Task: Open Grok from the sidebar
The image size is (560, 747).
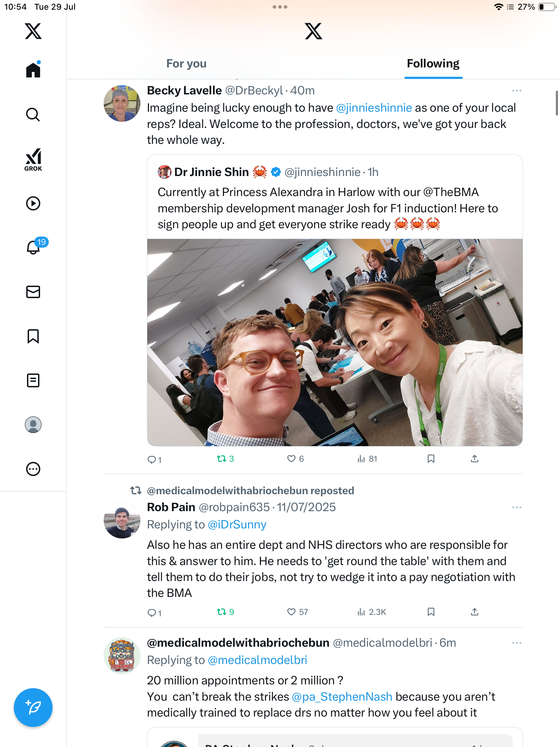Action: click(x=33, y=159)
